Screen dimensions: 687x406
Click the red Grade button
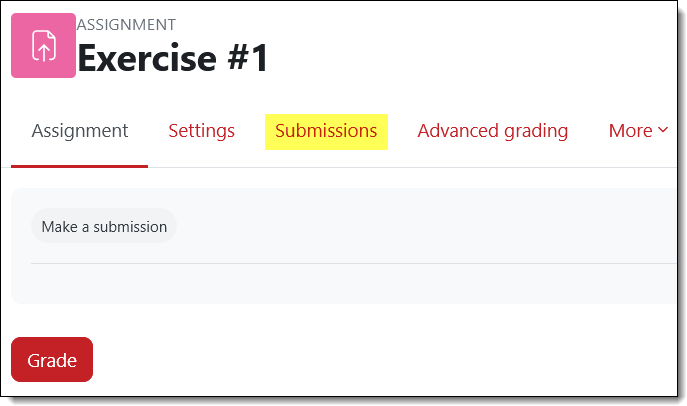(x=52, y=360)
